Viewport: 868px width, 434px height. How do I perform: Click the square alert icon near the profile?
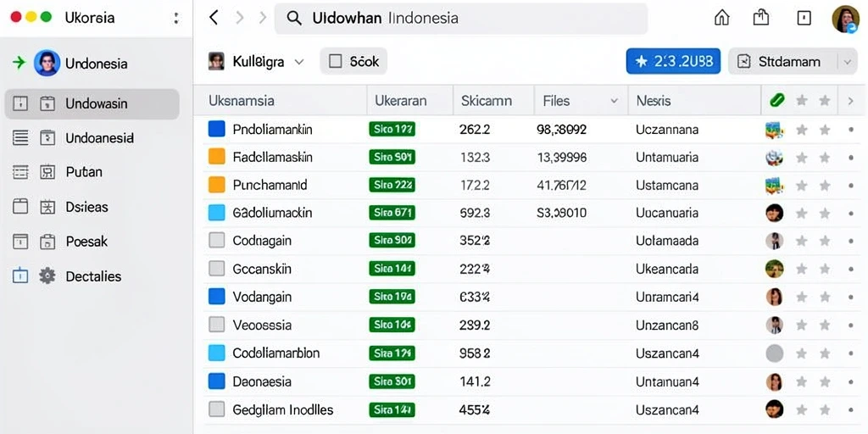click(804, 19)
